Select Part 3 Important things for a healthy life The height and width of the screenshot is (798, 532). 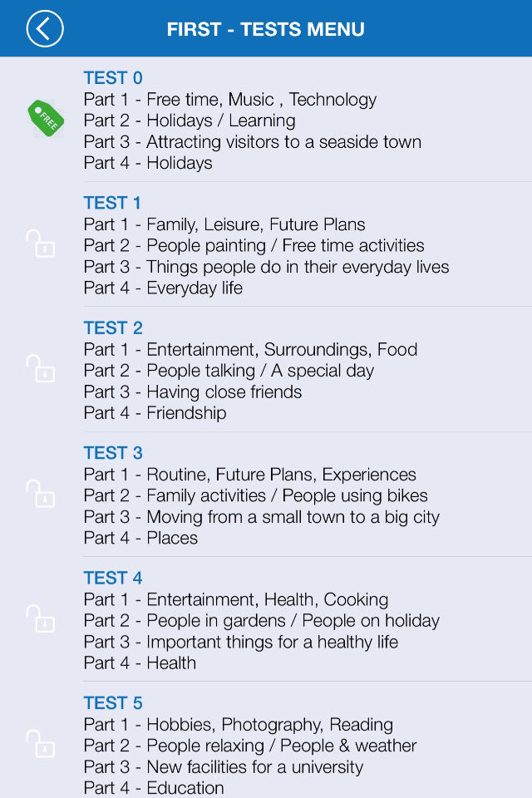[x=241, y=642]
